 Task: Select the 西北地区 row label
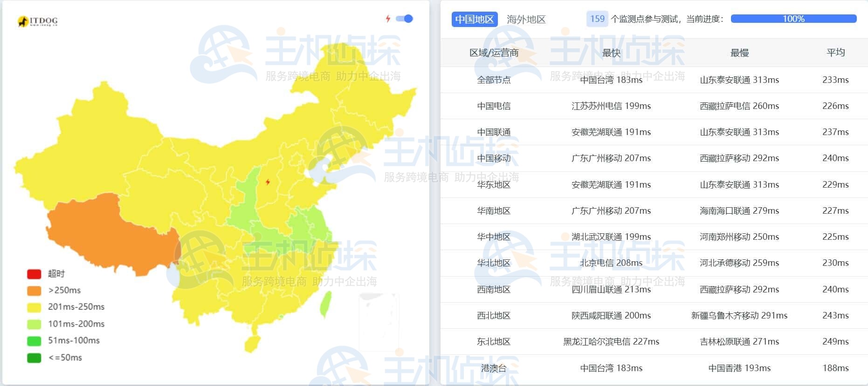pyautogui.click(x=494, y=315)
